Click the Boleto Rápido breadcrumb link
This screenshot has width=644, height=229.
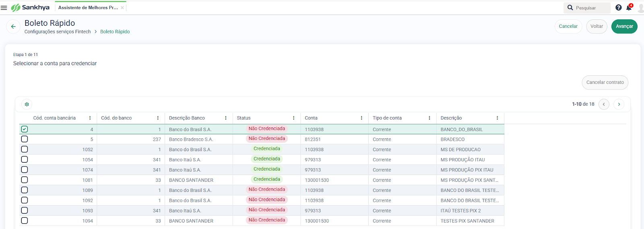pyautogui.click(x=115, y=32)
